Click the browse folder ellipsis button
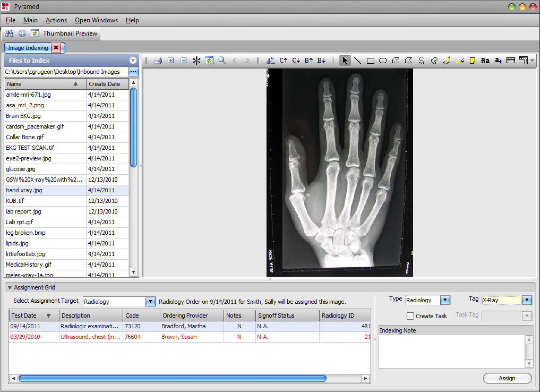This screenshot has height=392, width=541. 133,72
